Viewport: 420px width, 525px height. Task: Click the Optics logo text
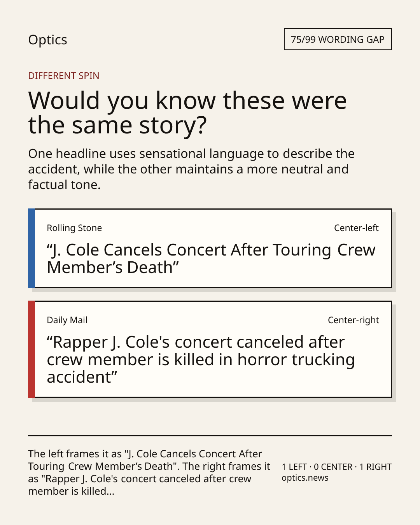[47, 40]
